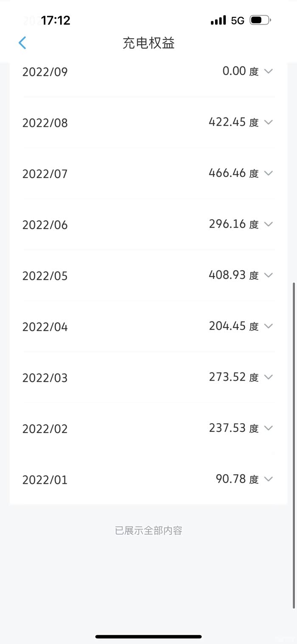Expand the 2022/05 row chevron
This screenshot has height=644, width=297.
click(268, 275)
